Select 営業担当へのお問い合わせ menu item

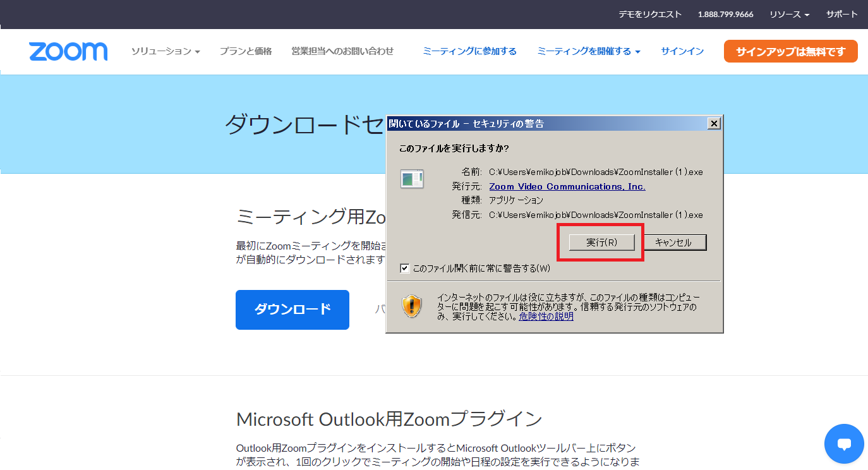[342, 52]
